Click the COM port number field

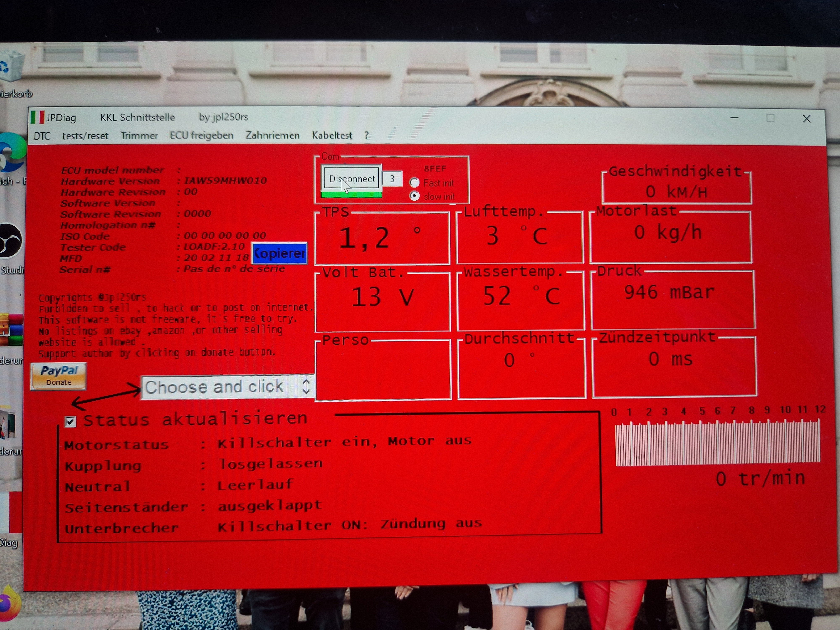[392, 179]
